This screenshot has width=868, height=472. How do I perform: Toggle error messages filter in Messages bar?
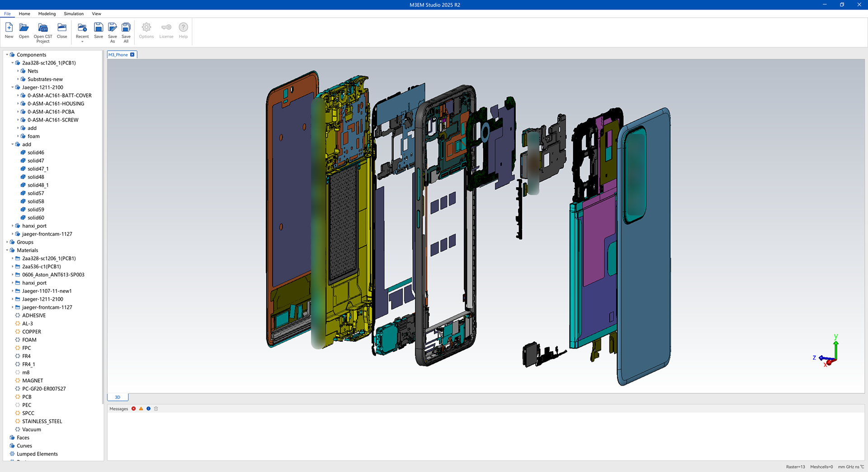tap(133, 409)
